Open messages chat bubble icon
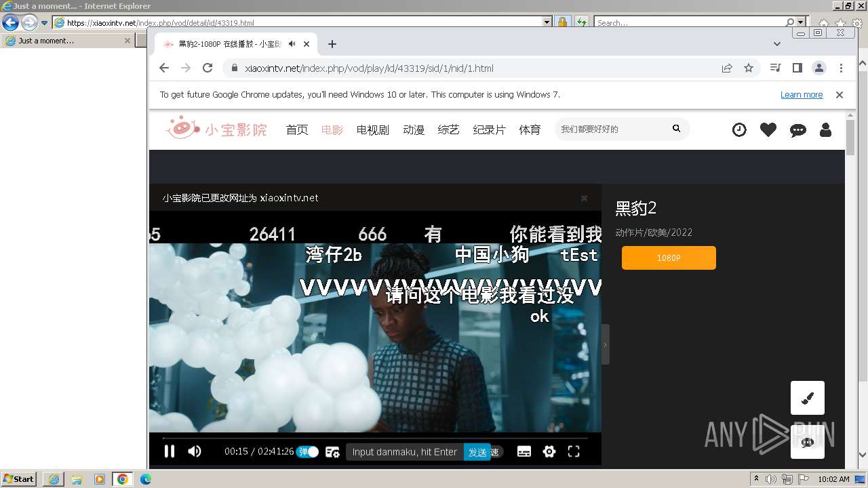The image size is (868, 488). click(x=798, y=130)
